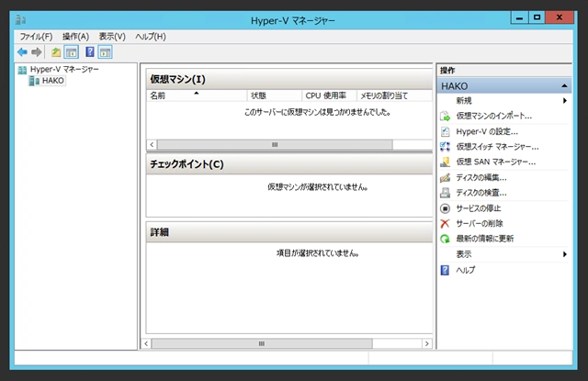588x381 pixels.
Task: Click the Hyper-V の設定 icon
Action: click(x=445, y=131)
